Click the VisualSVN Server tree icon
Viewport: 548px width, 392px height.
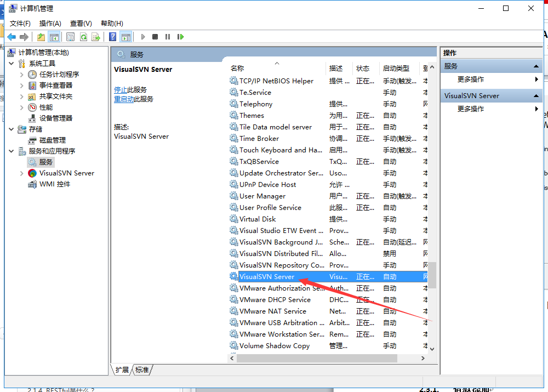(32, 173)
